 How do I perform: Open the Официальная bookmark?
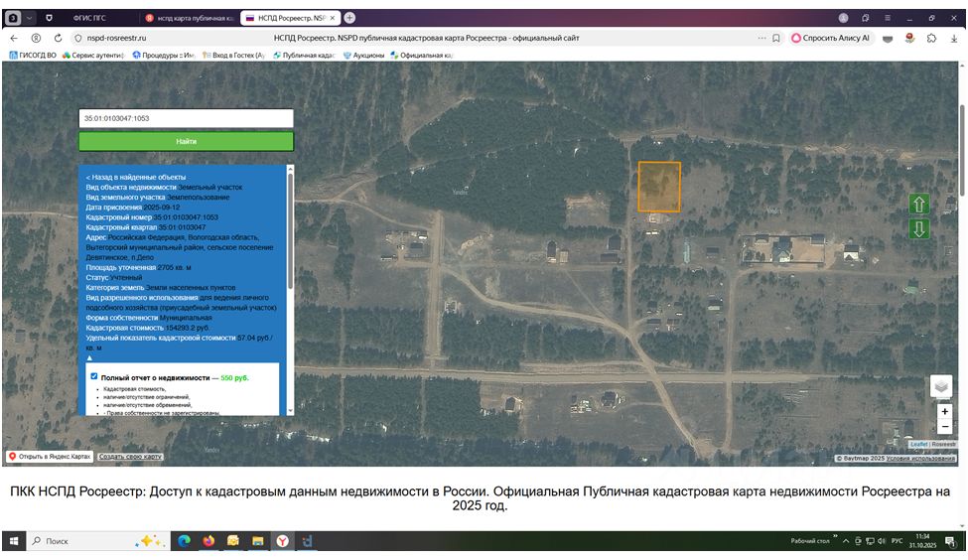point(422,55)
